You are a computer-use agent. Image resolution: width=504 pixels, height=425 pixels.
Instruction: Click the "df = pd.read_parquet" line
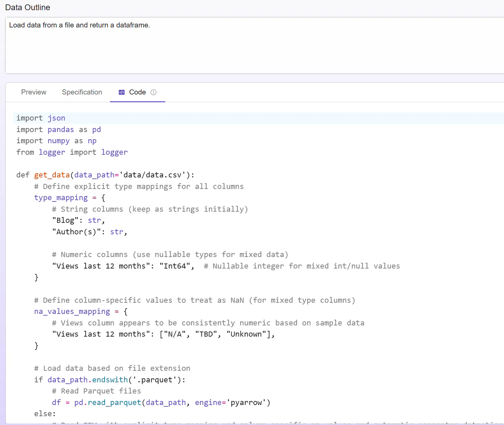pos(161,403)
